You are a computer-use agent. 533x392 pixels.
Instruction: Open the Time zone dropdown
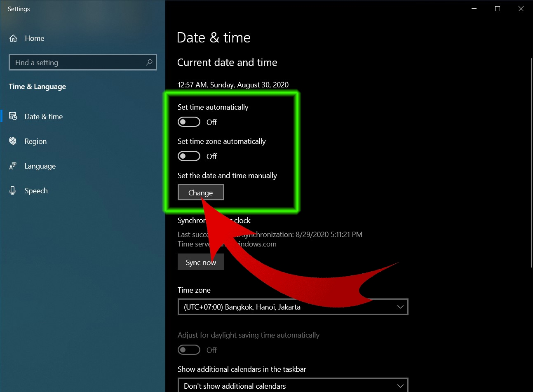(293, 307)
